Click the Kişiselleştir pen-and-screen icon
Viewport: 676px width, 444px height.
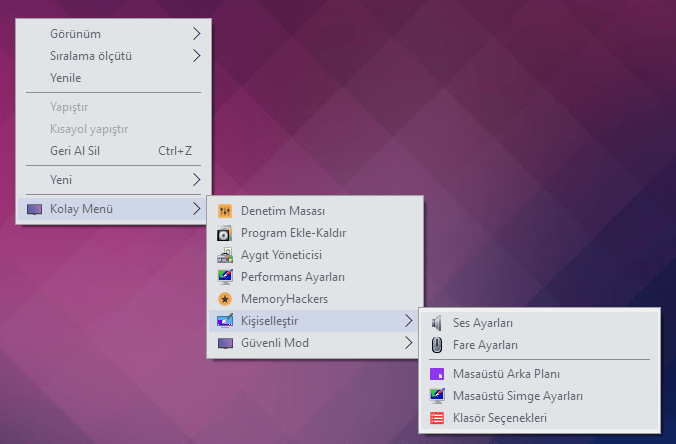(x=225, y=321)
